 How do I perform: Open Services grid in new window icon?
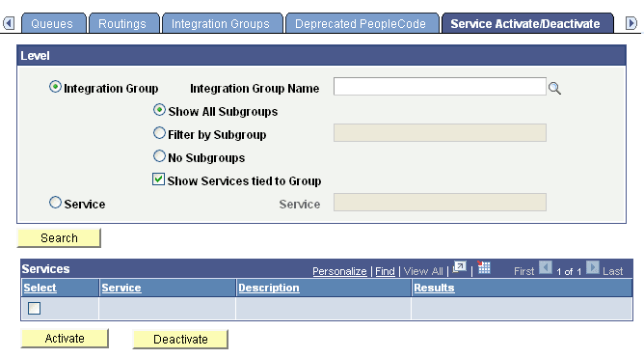(x=460, y=267)
